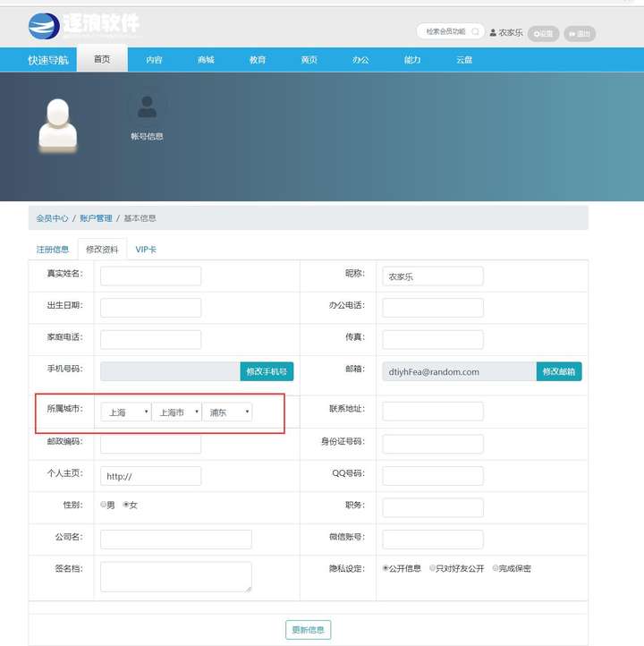This screenshot has height=646, width=644.
Task: Open the 设置 settings button
Action: coord(543,34)
